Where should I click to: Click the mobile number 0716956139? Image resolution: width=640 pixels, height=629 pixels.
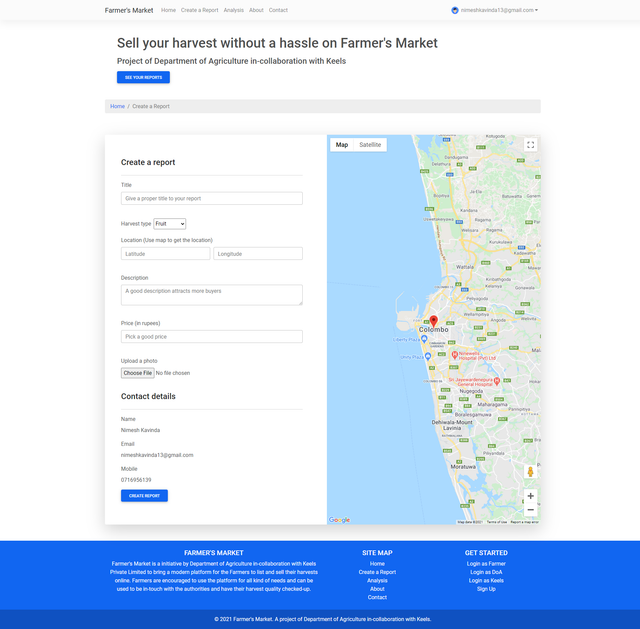click(x=136, y=480)
